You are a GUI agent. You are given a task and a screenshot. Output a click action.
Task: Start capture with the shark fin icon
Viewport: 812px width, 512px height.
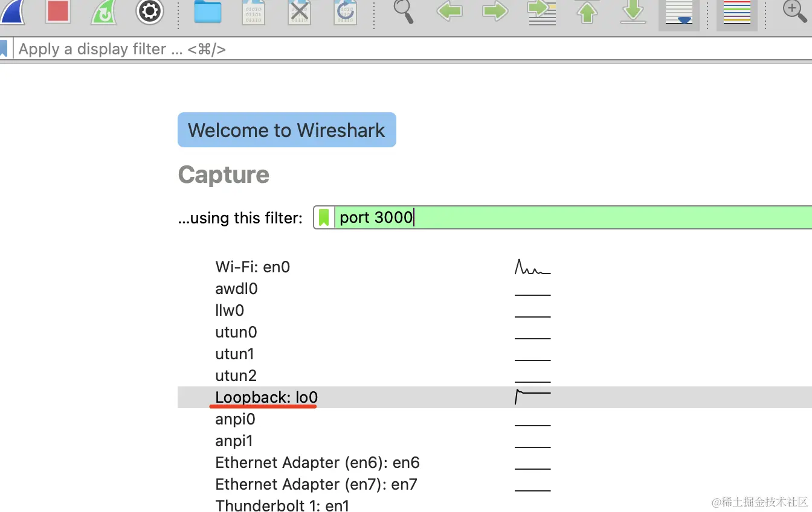pyautogui.click(x=12, y=12)
